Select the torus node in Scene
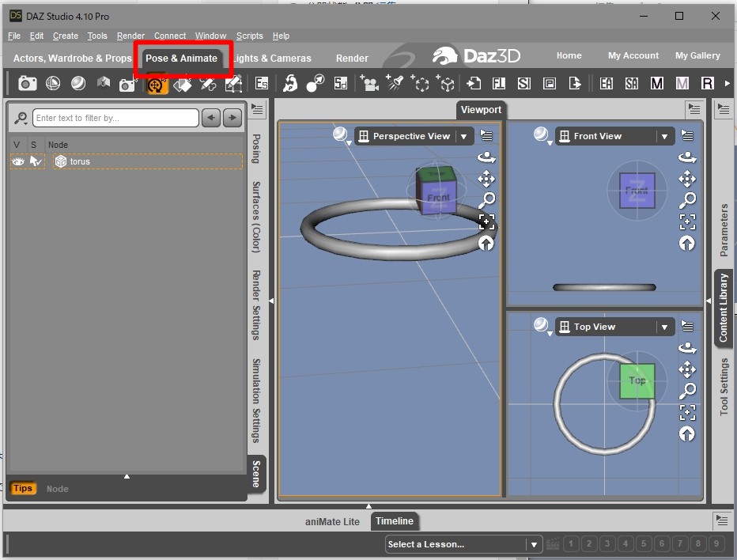737x560 pixels. tap(148, 161)
